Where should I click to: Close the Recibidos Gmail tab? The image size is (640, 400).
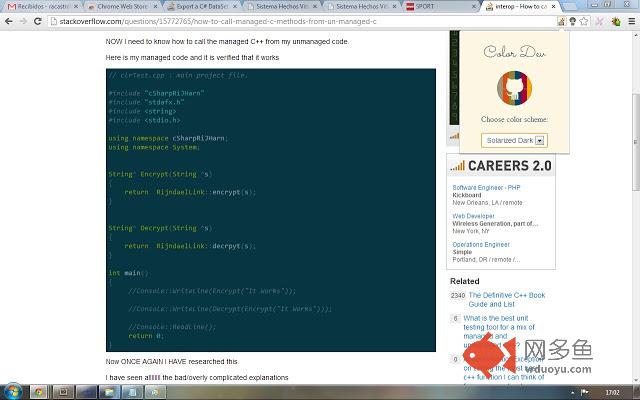click(x=76, y=7)
